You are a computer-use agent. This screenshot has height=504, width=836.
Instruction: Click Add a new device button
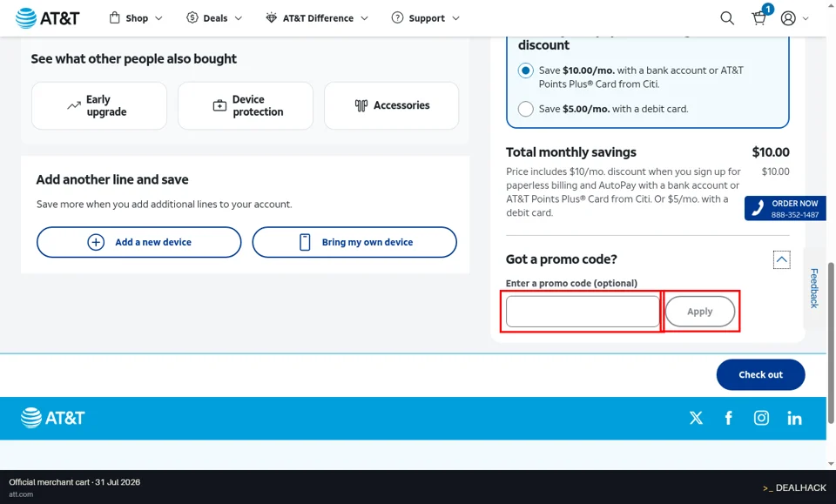[x=139, y=242]
